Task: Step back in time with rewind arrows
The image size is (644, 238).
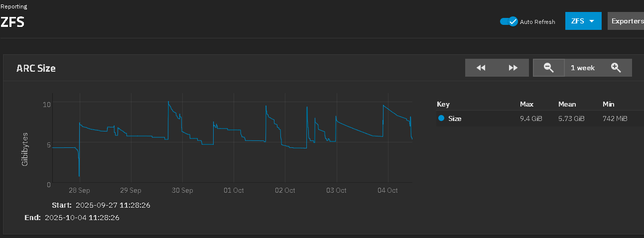Action: pos(481,68)
